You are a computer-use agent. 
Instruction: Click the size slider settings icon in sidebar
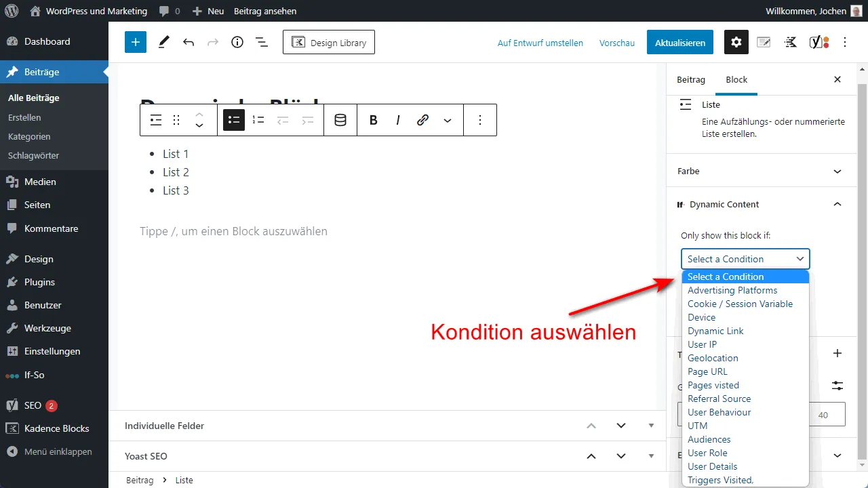pyautogui.click(x=837, y=386)
